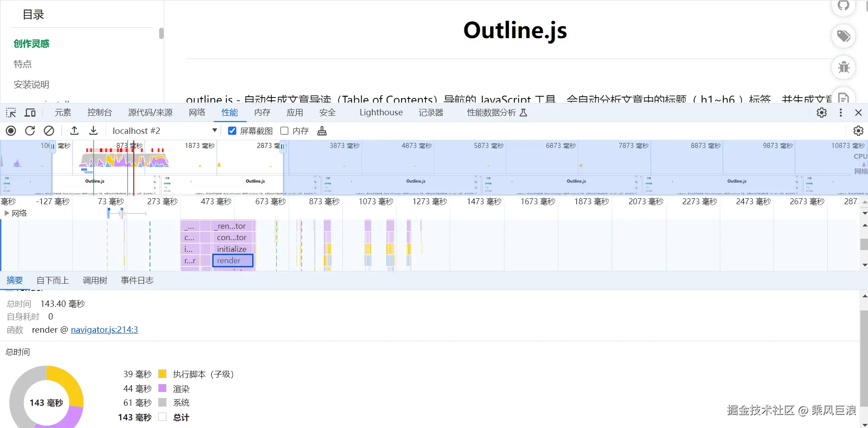Start recording performance profile
This screenshot has height=428, width=868.
point(11,131)
